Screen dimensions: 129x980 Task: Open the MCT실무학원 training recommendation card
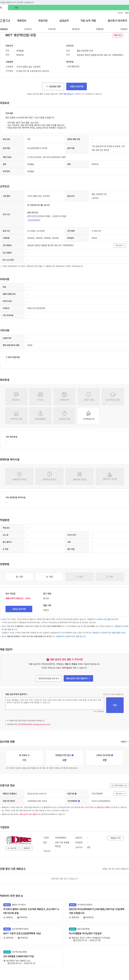(97, 935)
